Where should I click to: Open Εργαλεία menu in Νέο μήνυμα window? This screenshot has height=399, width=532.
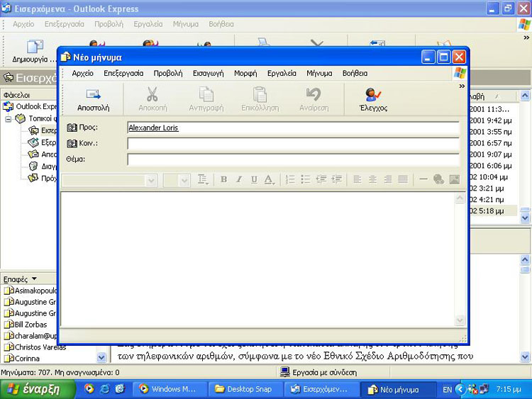(x=282, y=73)
